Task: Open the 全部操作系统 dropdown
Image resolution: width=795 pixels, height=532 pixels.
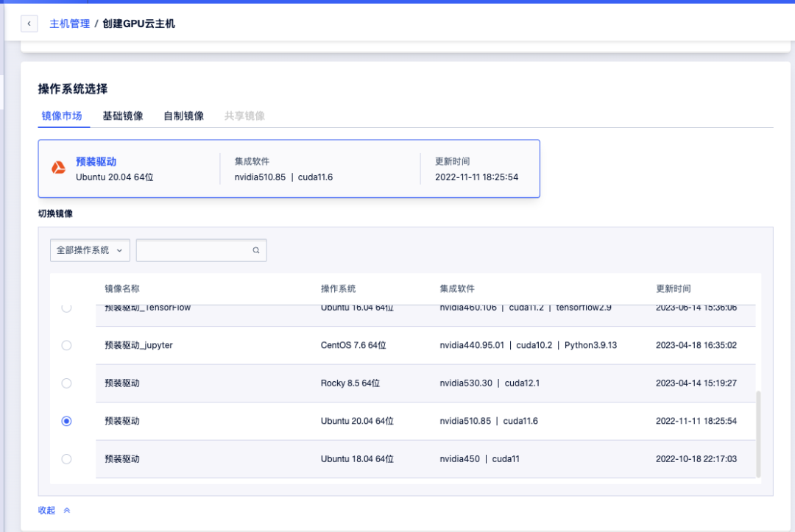Action: (90, 250)
